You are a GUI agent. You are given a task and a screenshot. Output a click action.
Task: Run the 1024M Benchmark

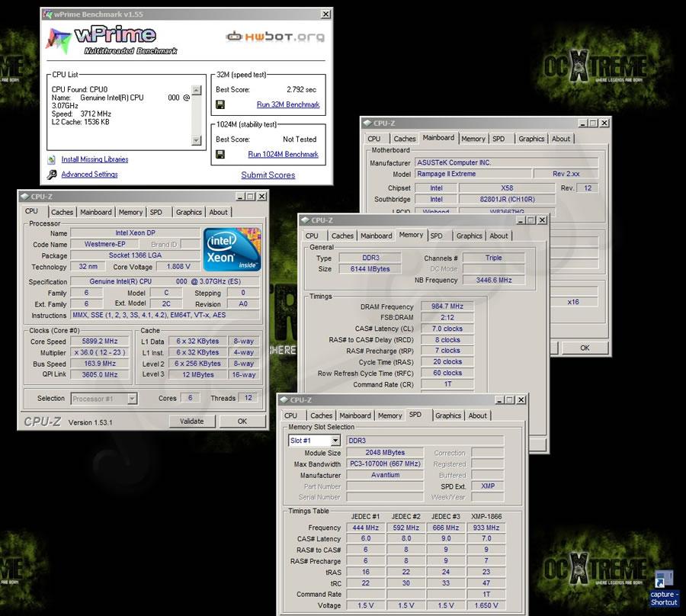[x=283, y=155]
